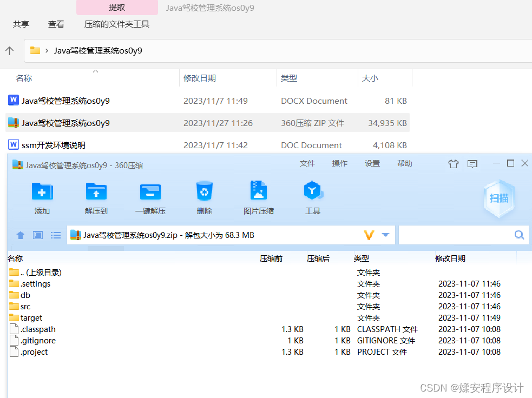Sort archive contents by 压缩前 column
The width and height of the screenshot is (532, 398).
tap(271, 258)
